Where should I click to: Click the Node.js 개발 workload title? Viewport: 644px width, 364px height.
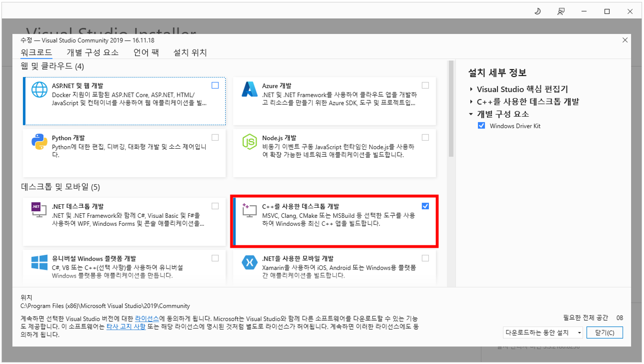[x=279, y=138]
